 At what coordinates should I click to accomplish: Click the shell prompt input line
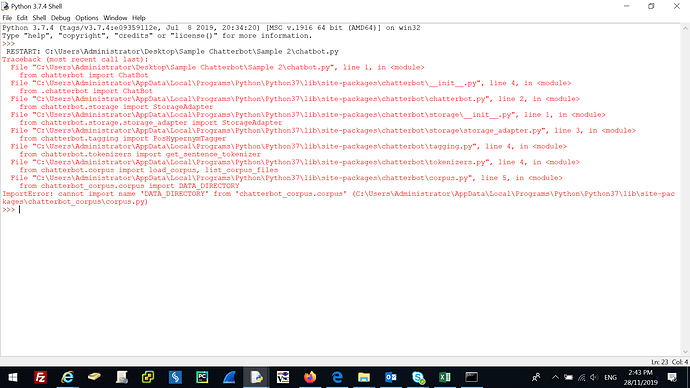coord(341,210)
